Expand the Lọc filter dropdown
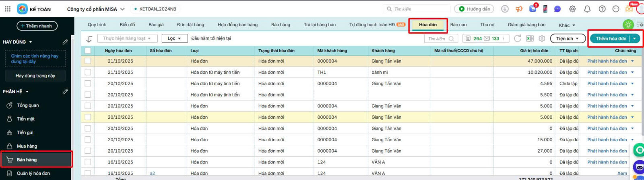This screenshot has width=644, height=180. point(175,38)
